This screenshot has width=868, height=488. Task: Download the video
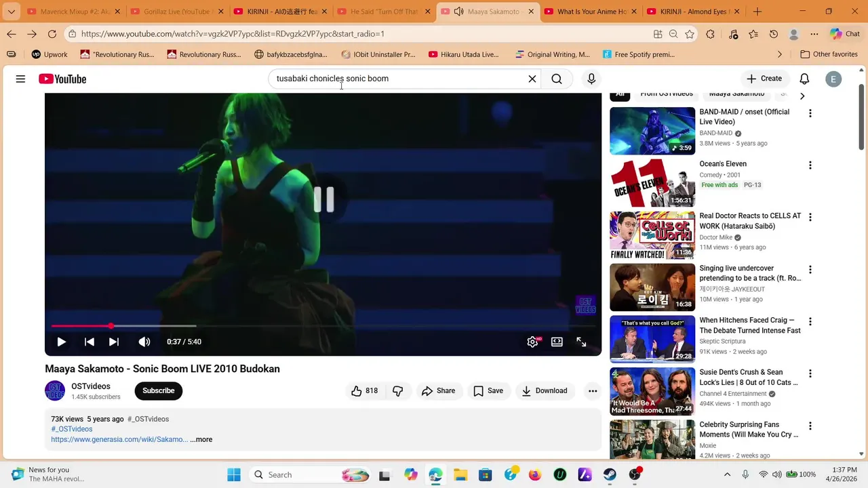click(x=544, y=390)
